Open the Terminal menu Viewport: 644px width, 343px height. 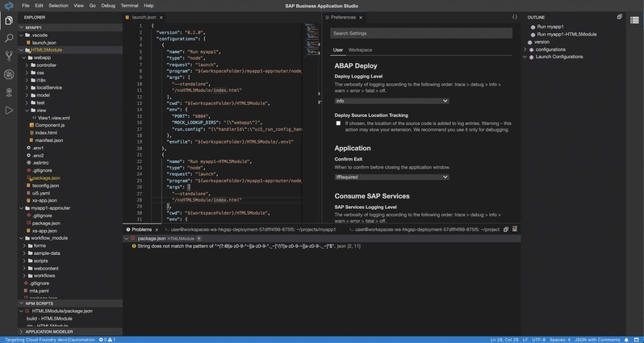click(x=129, y=6)
